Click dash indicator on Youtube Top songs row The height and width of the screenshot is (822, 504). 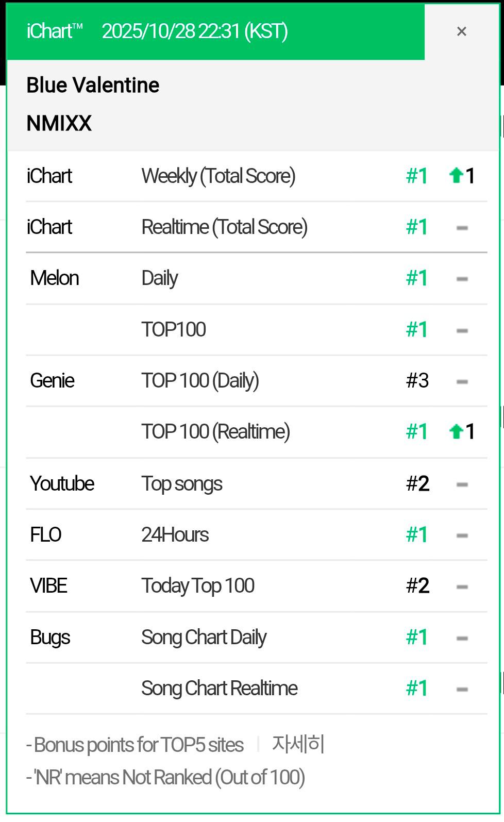click(x=462, y=484)
